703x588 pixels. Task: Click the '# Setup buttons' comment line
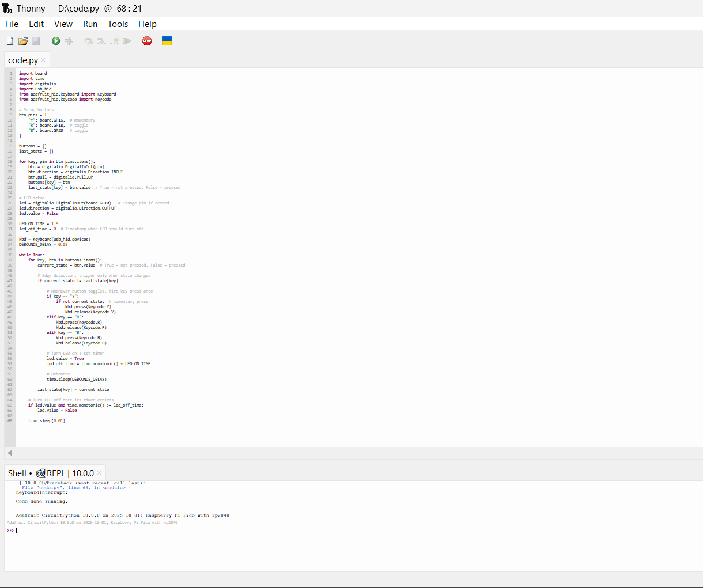pyautogui.click(x=36, y=109)
